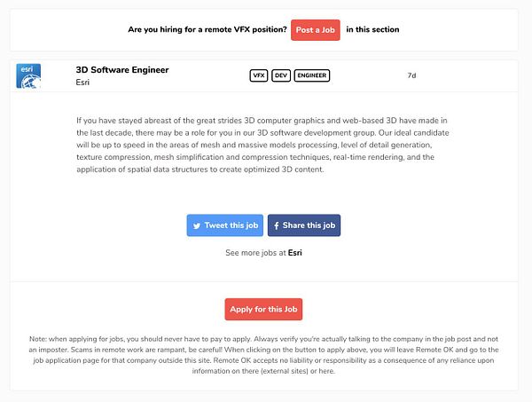Viewport: 532px width, 402px height.
Task: Open the 3D Software Engineer job title
Action: click(122, 69)
